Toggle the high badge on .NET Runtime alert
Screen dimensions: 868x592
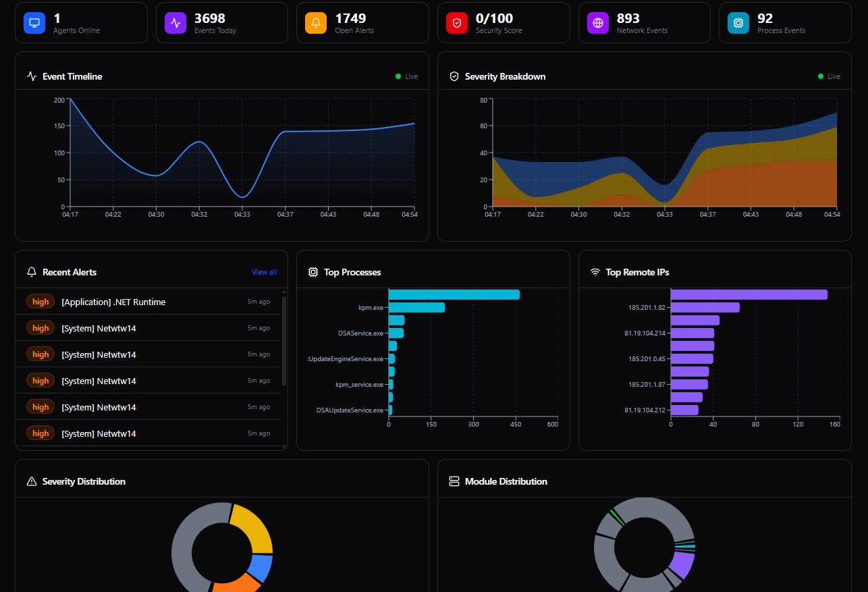click(40, 302)
